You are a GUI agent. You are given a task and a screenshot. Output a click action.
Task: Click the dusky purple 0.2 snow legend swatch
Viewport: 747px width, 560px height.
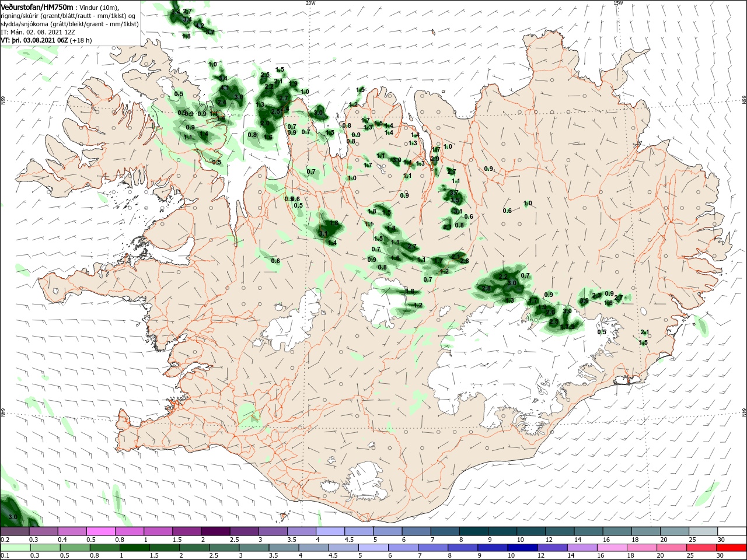(x=15, y=531)
